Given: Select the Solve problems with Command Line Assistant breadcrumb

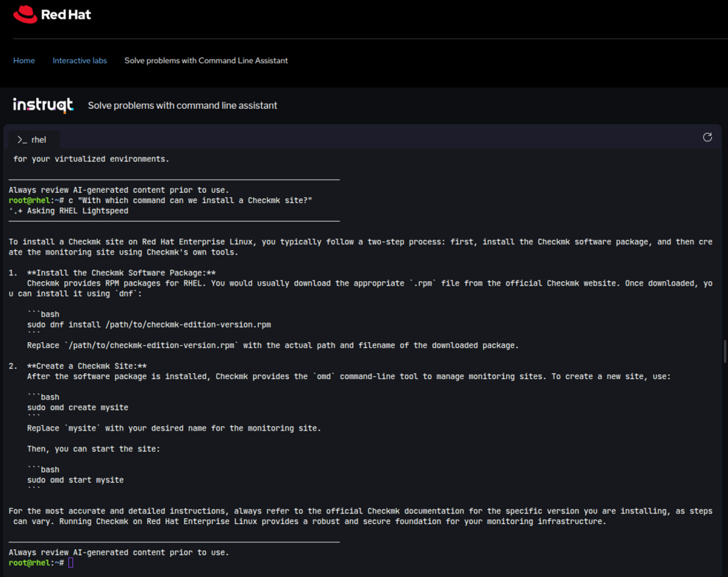Looking at the screenshot, I should coord(206,60).
